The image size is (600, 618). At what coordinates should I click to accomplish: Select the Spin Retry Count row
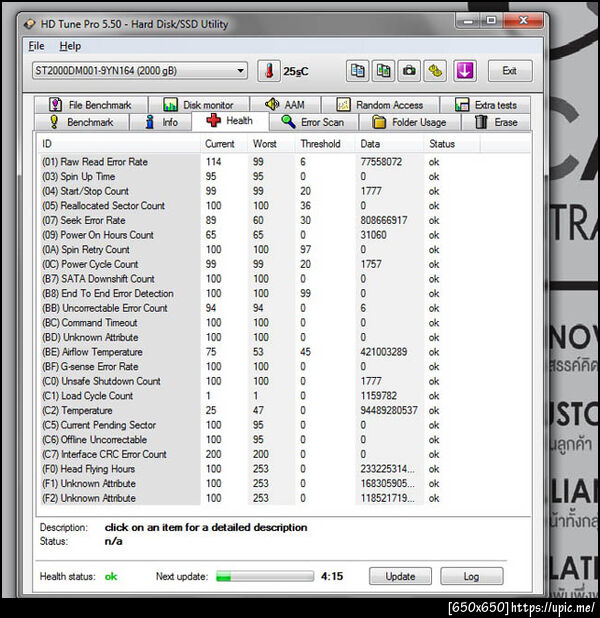[x=260, y=249]
